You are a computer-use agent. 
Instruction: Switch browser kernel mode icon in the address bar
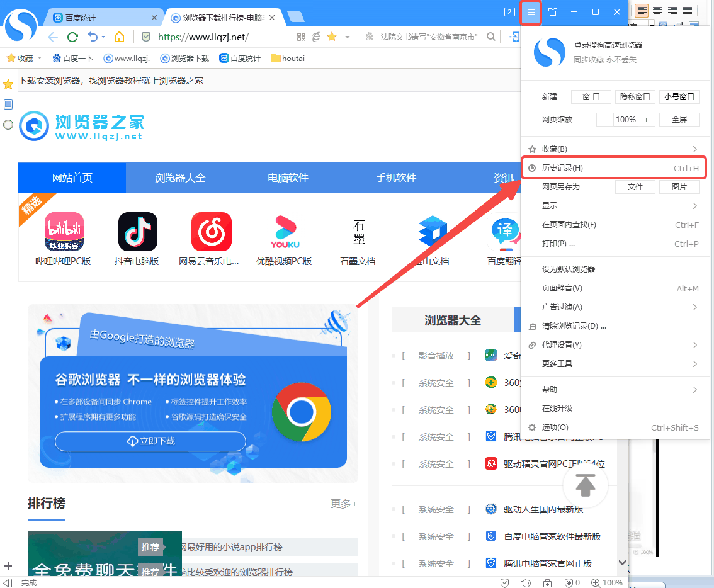click(316, 37)
